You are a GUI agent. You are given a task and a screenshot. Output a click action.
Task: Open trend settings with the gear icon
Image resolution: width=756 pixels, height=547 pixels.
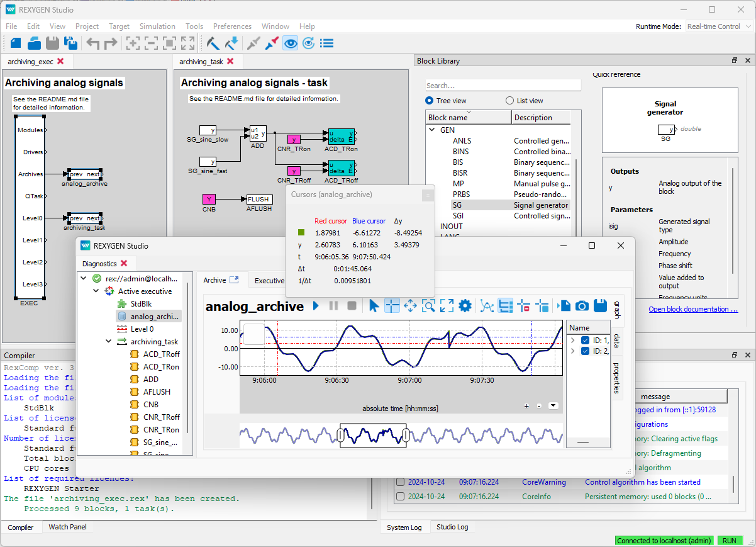tap(465, 306)
